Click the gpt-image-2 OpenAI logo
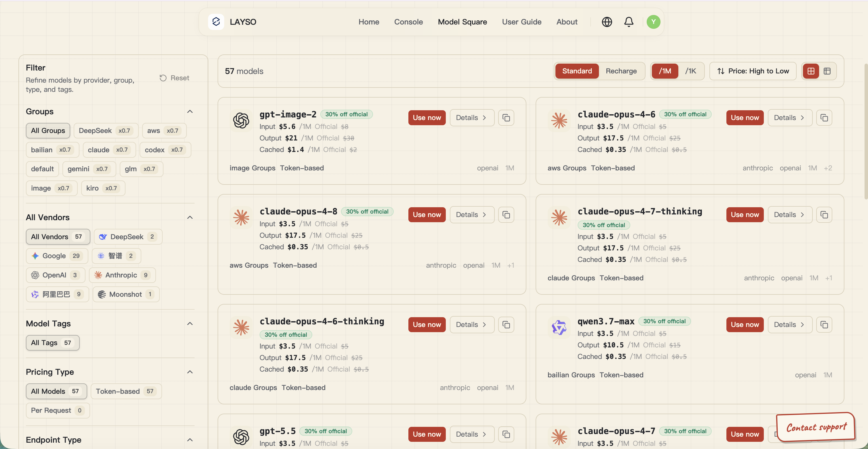868x449 pixels. tap(241, 120)
